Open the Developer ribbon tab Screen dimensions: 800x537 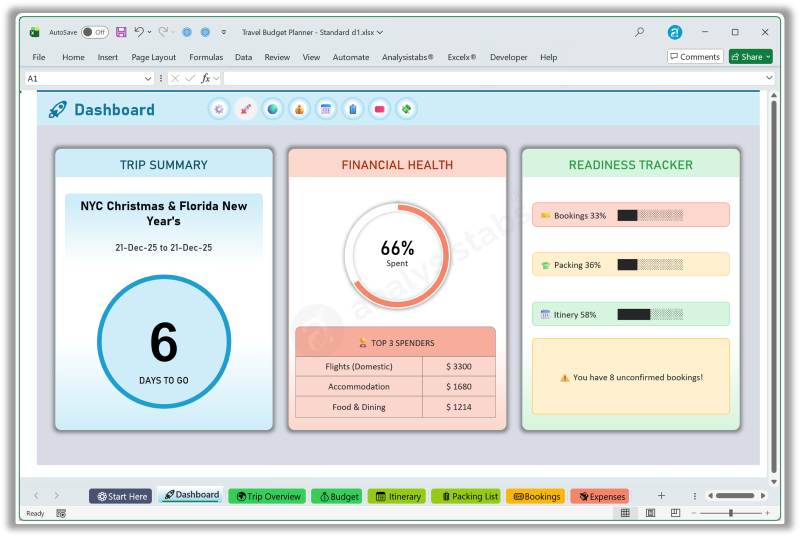click(x=509, y=57)
